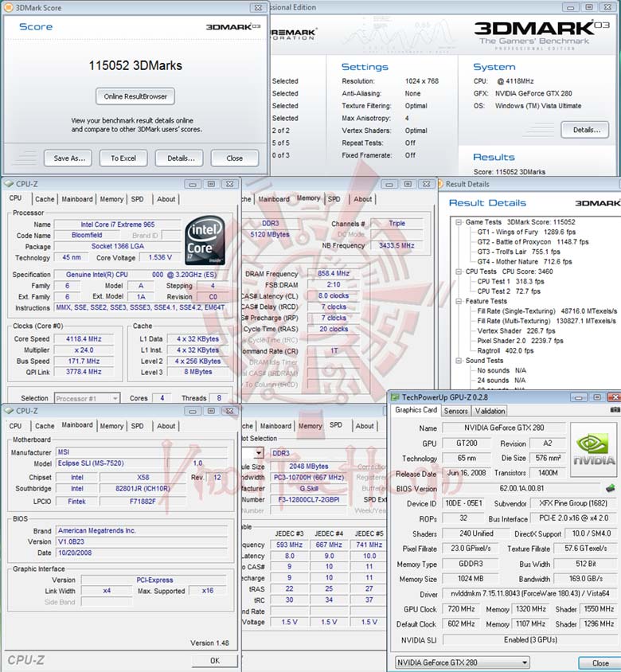Click the Channels value 'Triple'
The height and width of the screenshot is (672, 621).
tap(396, 223)
